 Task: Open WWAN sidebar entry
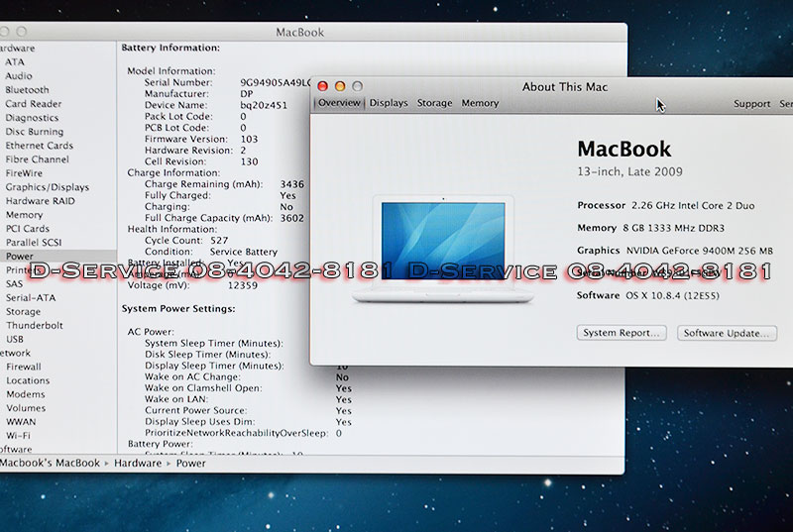pyautogui.click(x=21, y=421)
